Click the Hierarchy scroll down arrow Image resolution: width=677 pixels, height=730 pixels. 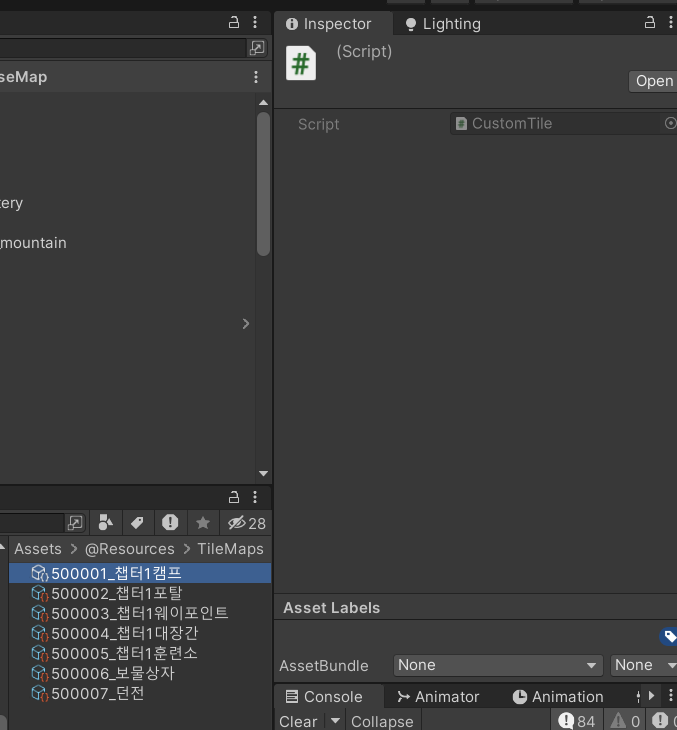coord(263,473)
